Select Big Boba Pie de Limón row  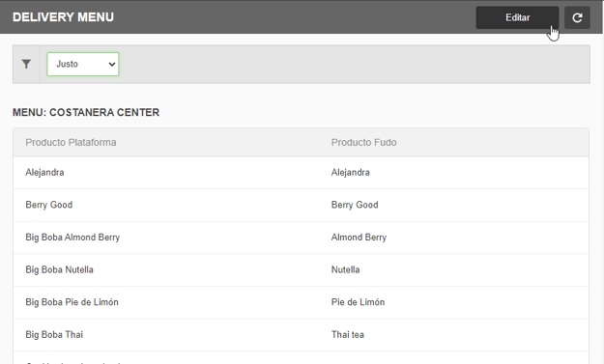pos(301,302)
